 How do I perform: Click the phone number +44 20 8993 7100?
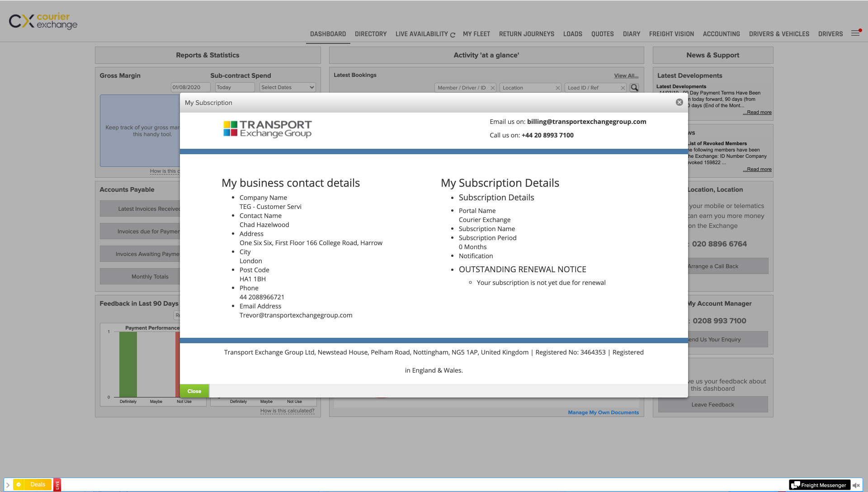pos(547,135)
